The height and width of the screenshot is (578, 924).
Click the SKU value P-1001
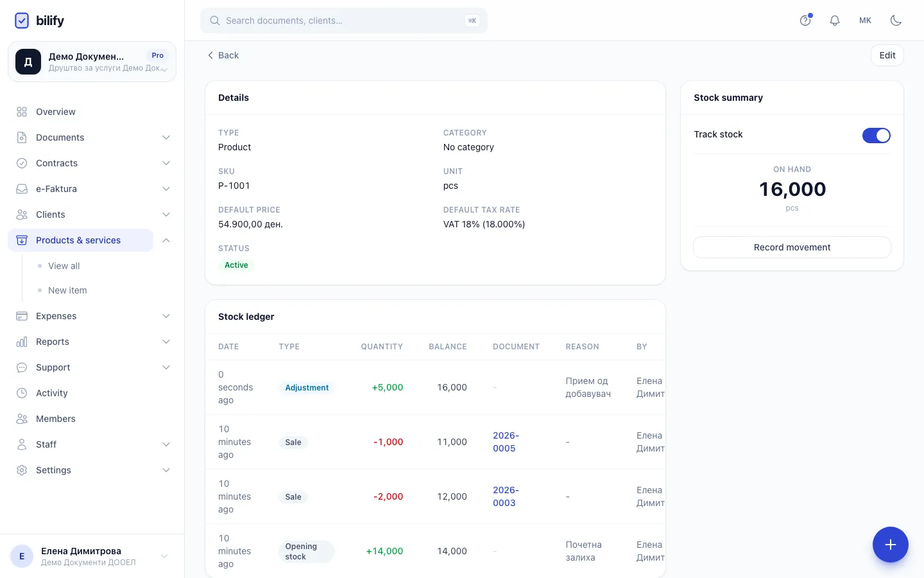click(x=234, y=186)
